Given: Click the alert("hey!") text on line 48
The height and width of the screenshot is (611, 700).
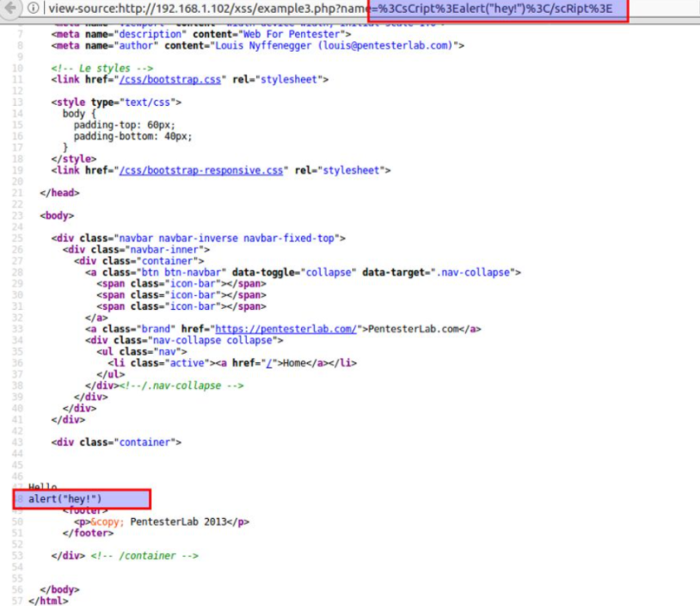Looking at the screenshot, I should pyautogui.click(x=65, y=499).
